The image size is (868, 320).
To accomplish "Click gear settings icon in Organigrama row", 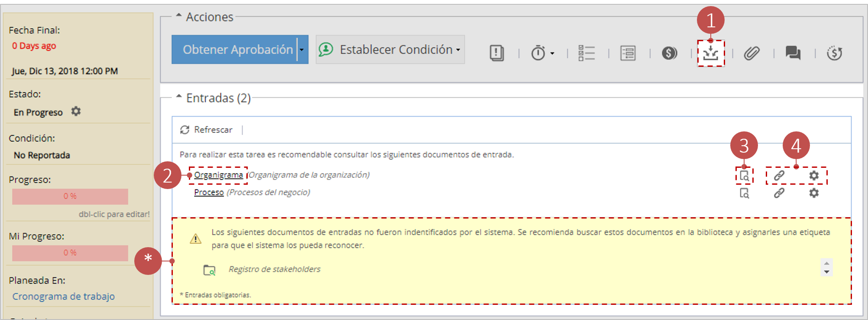I will [814, 176].
